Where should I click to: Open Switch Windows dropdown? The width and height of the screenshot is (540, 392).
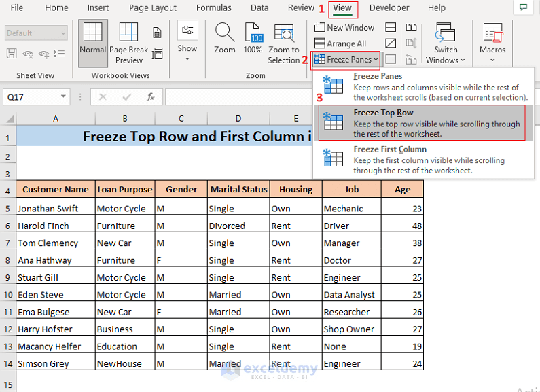(446, 43)
